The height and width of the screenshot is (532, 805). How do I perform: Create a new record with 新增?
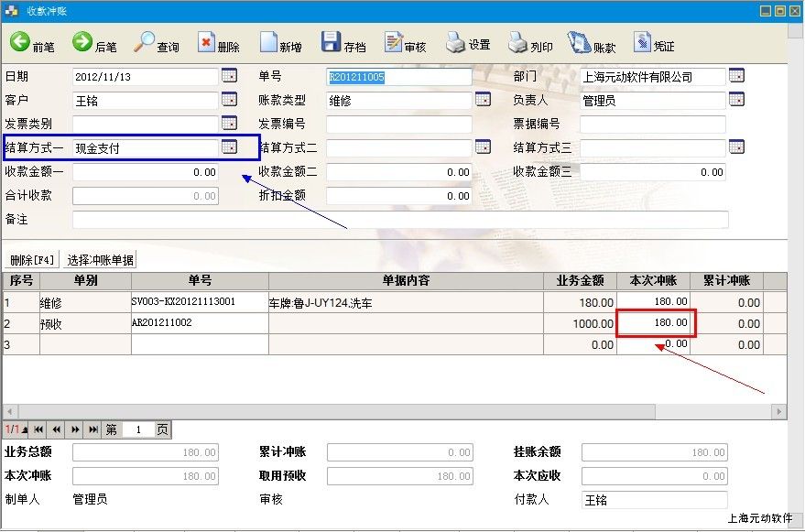pos(269,42)
